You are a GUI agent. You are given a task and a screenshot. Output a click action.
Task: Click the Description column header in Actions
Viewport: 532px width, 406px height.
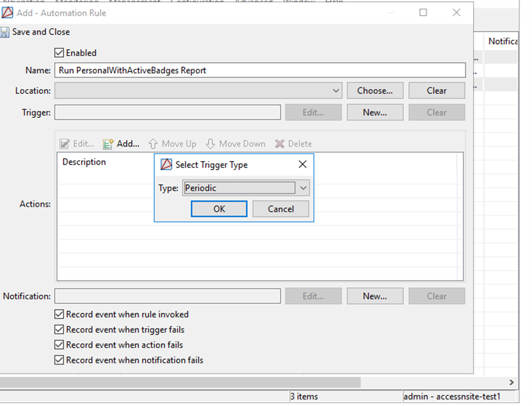point(84,162)
